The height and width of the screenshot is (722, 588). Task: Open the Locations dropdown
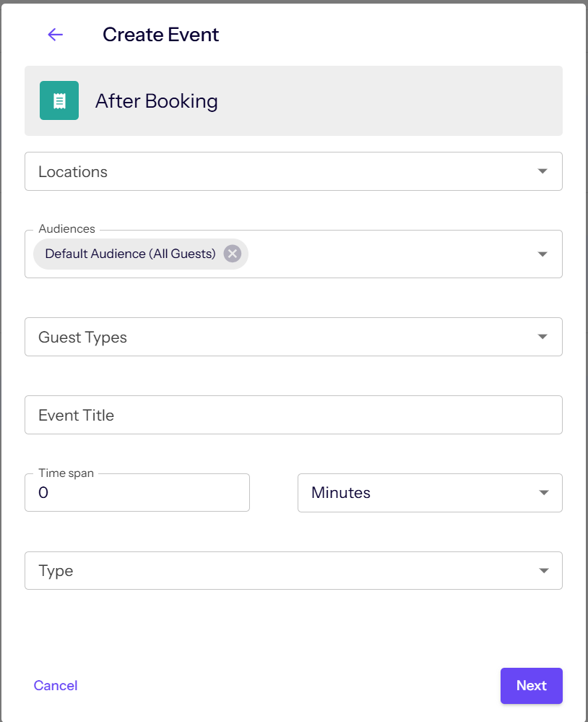pos(293,171)
